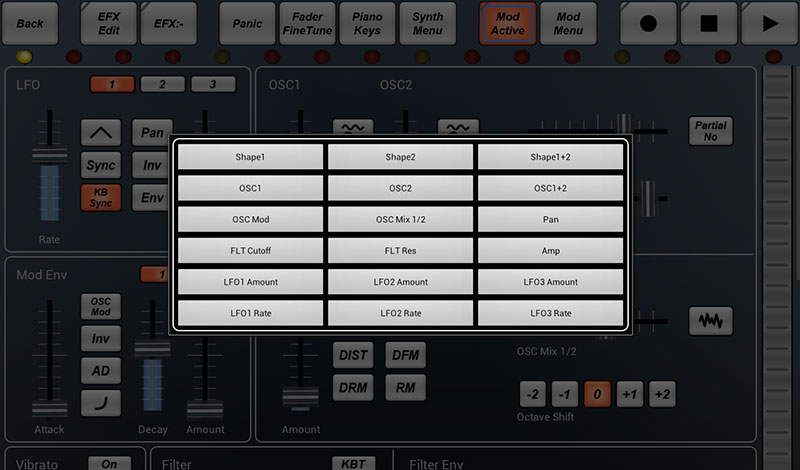Select LFO number 3
This screenshot has height=470, width=800.
[x=213, y=84]
